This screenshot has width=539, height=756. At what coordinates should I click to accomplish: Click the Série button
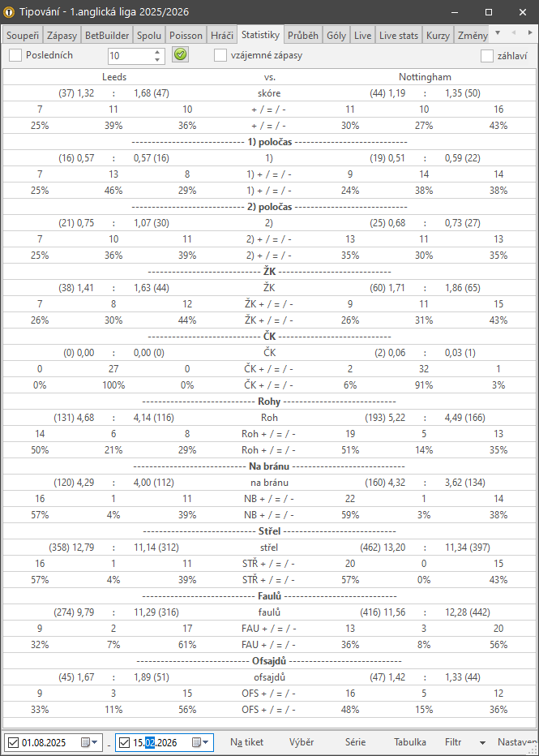(355, 742)
